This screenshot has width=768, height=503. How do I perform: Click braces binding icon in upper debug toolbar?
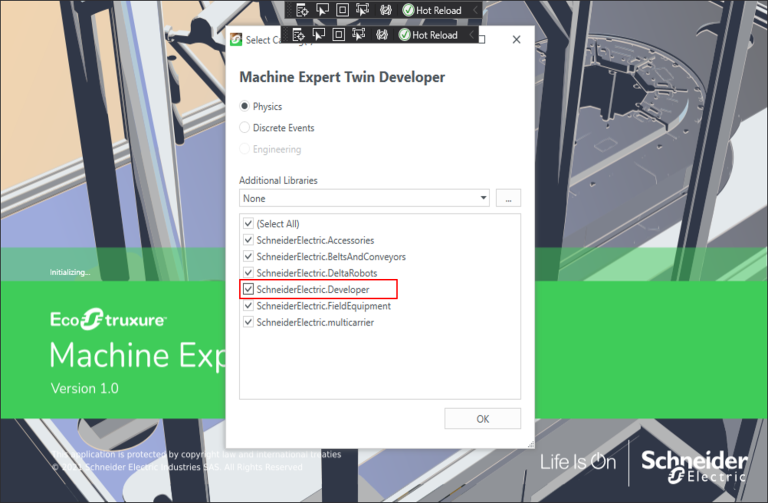point(385,10)
